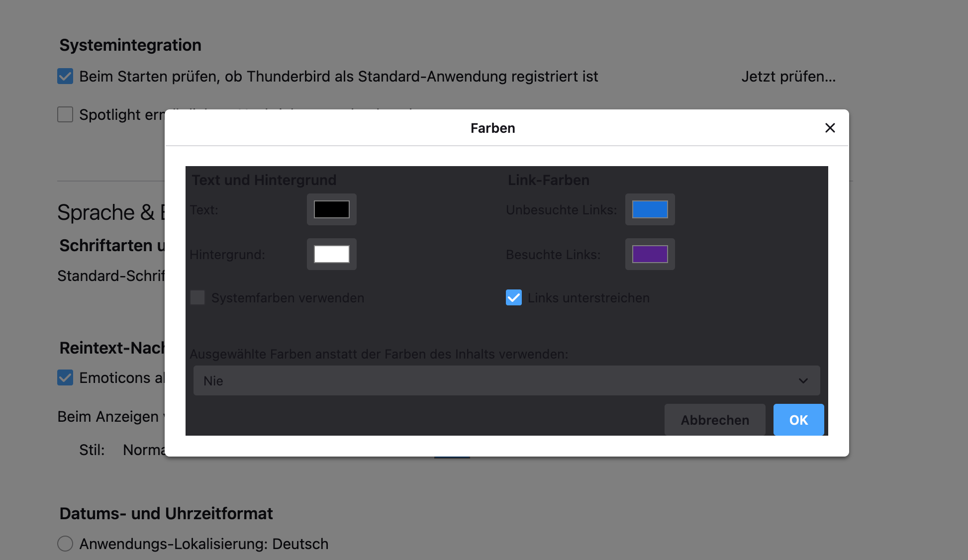Screen dimensions: 968x560
Task: Click the Farben dialog title text
Action: 492,128
